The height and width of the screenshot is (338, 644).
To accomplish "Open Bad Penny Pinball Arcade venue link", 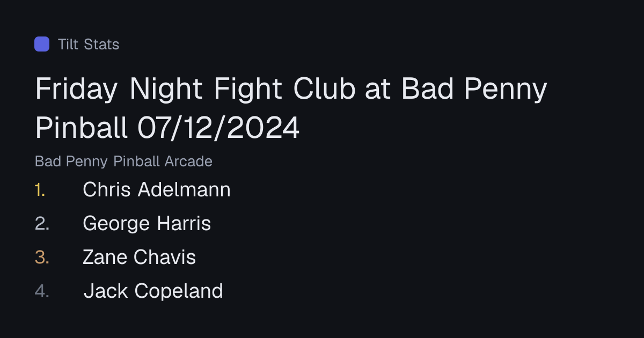I will [x=123, y=161].
